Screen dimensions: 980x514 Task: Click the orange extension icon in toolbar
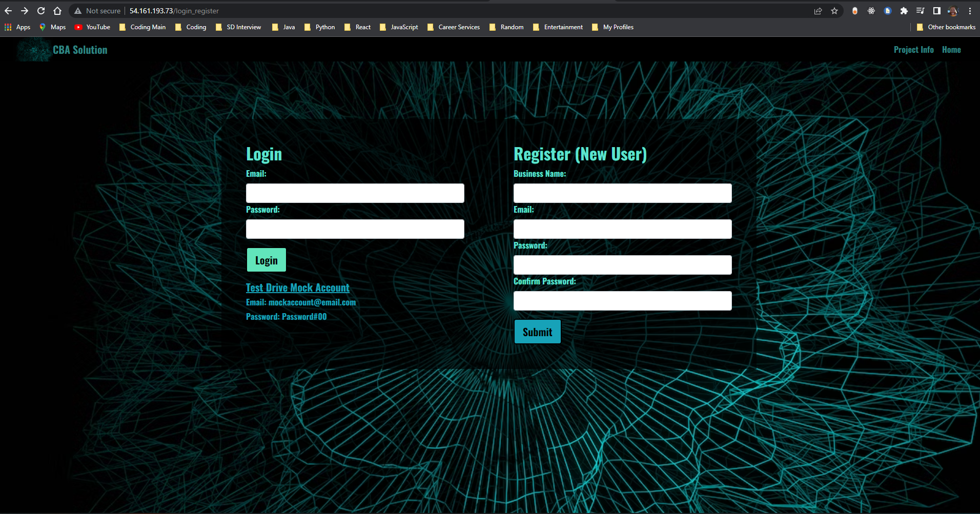click(855, 11)
